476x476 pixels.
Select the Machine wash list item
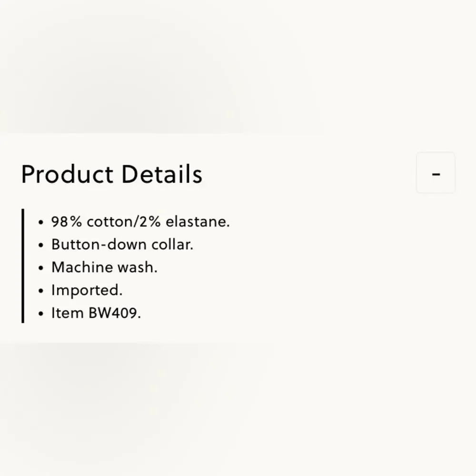click(104, 267)
